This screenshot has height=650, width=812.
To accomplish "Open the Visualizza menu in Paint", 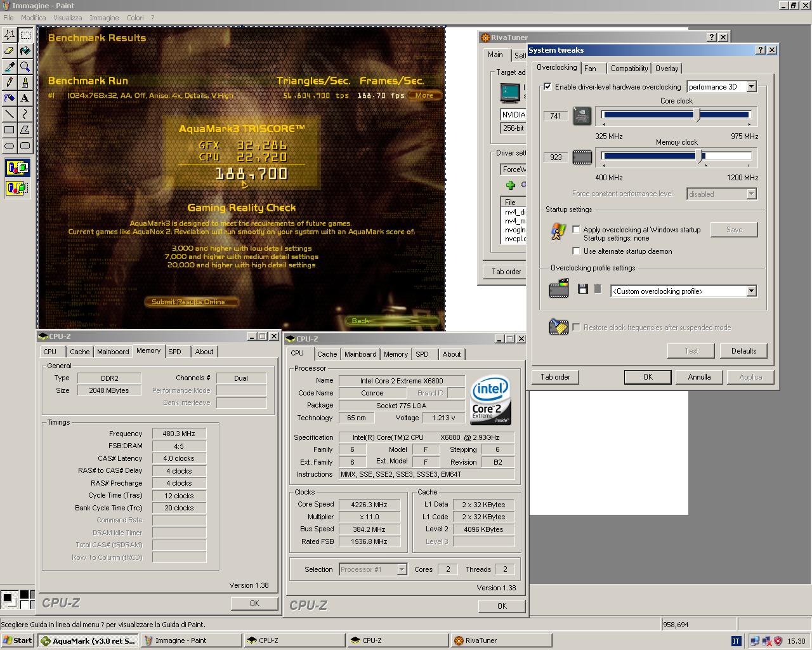I will click(67, 18).
